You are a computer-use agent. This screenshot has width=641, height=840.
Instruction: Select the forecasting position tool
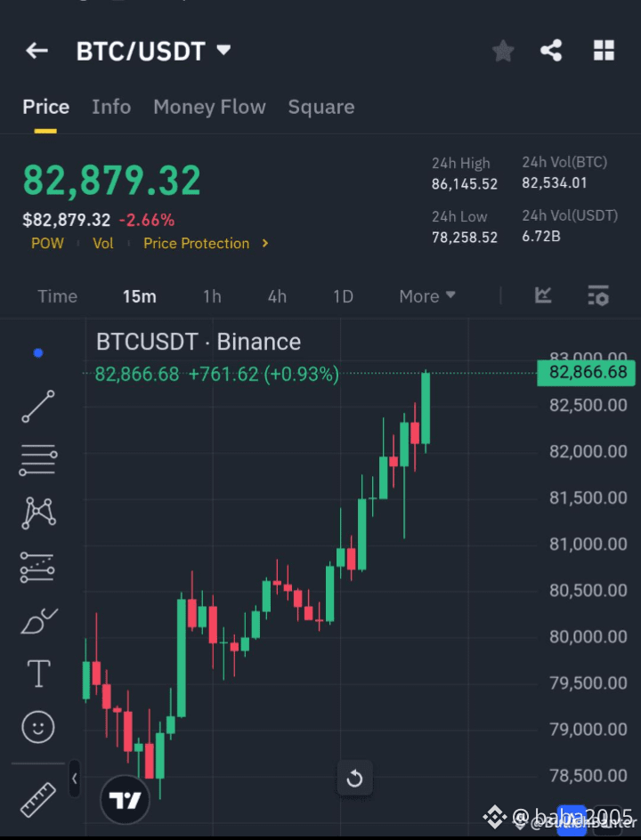tap(37, 568)
